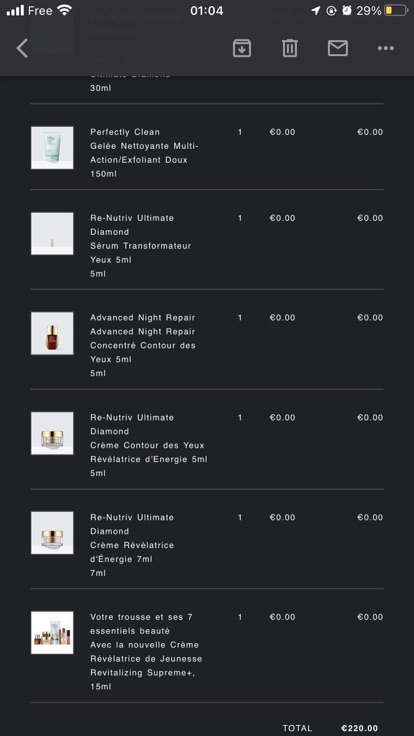The height and width of the screenshot is (736, 414).
Task: Tap the Votre trousse et ses 7 essentiels text
Action: (x=141, y=624)
